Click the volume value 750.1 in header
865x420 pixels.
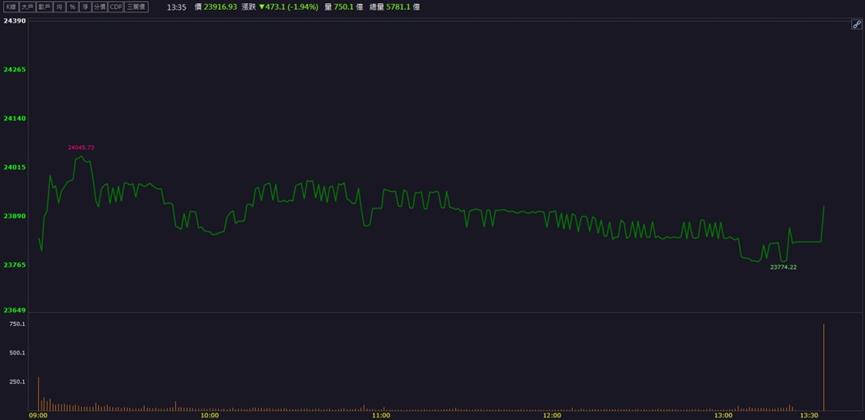pyautogui.click(x=343, y=7)
